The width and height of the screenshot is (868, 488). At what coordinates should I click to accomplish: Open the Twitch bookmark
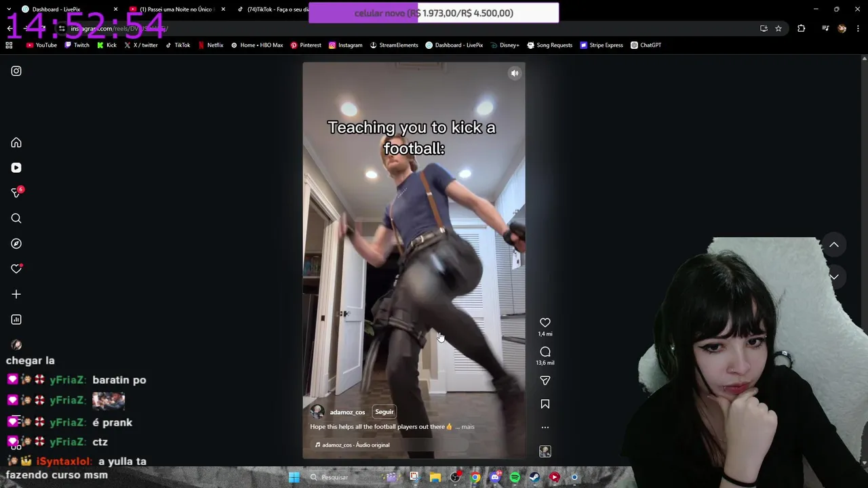77,45
